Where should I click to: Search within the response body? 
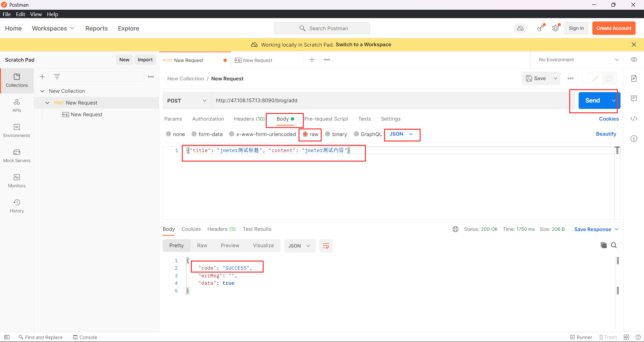[x=614, y=245]
